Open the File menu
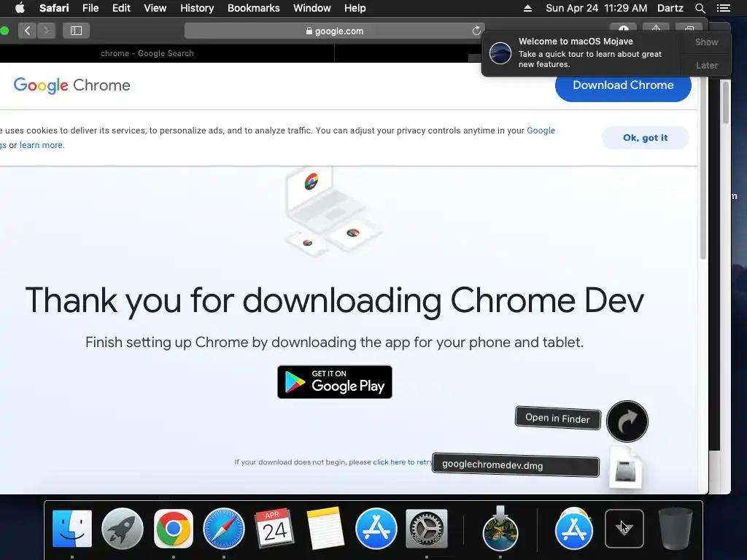Image resolution: width=747 pixels, height=560 pixels. point(90,8)
